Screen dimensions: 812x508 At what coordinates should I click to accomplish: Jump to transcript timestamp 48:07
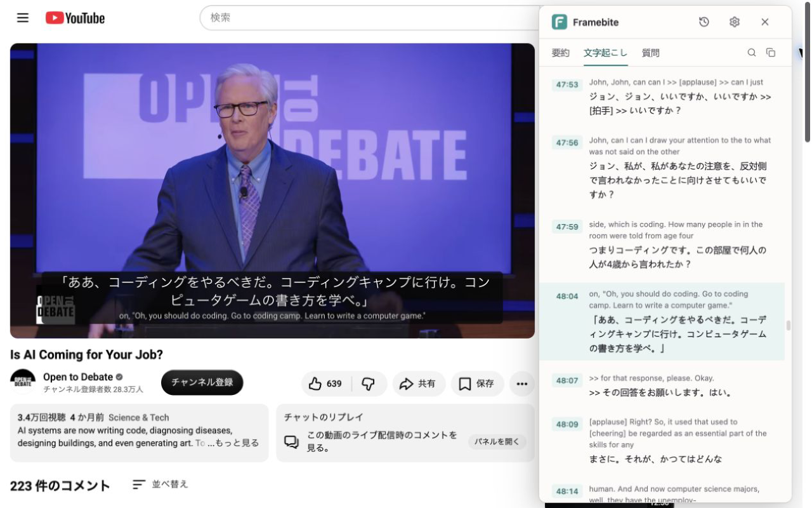(567, 380)
